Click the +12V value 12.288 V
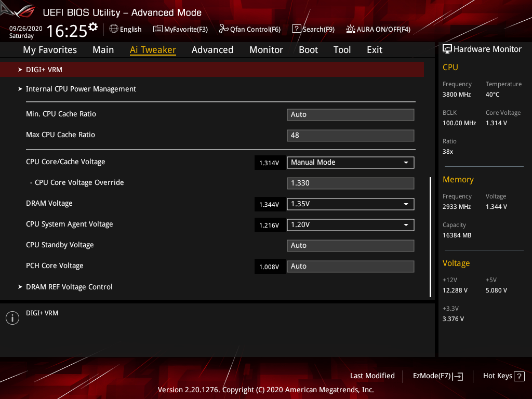This screenshot has height=399, width=532. click(455, 290)
